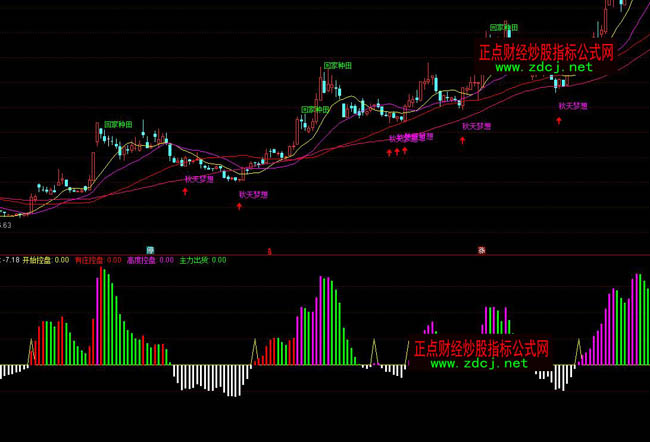Open the www.zdcj.net link in the indicator panel
Viewport: 650px width, 442px height.
[479, 364]
